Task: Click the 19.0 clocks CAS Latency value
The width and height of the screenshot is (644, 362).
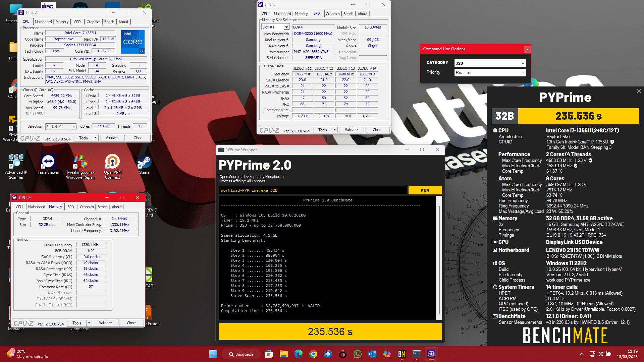Action: click(x=91, y=257)
